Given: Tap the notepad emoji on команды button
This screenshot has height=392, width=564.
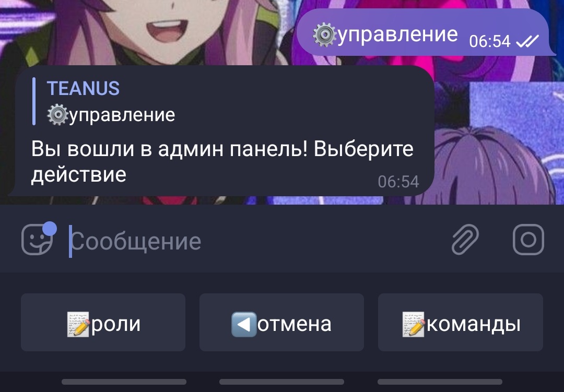Looking at the screenshot, I should coord(413,324).
